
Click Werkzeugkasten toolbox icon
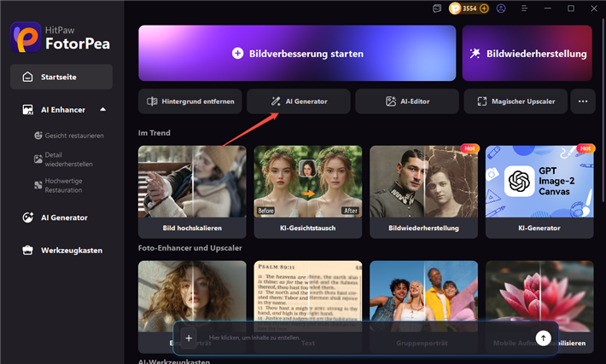tap(28, 251)
